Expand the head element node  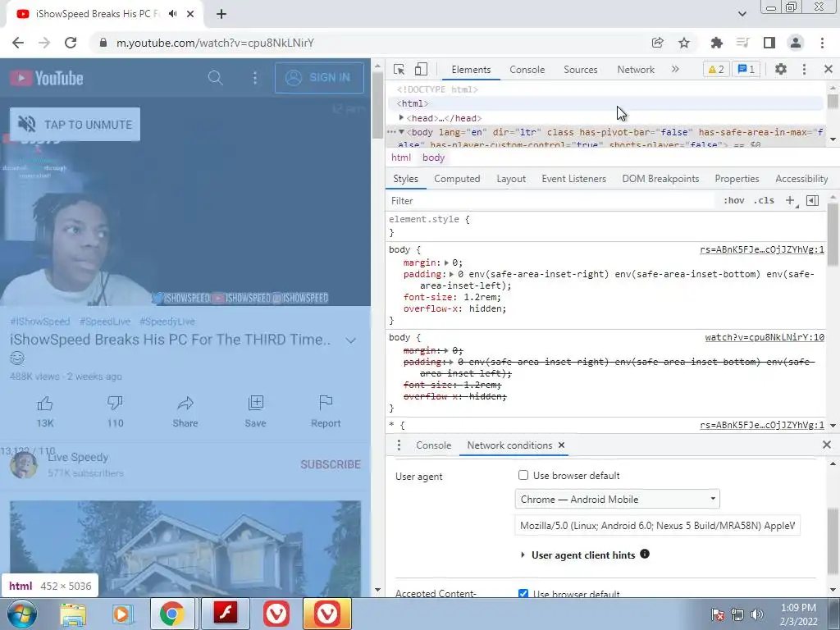401,118
